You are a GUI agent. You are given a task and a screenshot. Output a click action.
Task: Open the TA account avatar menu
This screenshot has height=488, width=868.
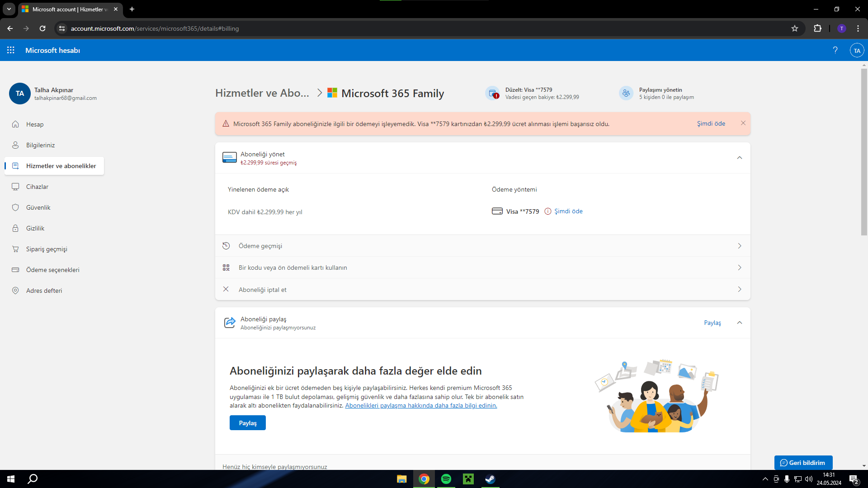coord(857,50)
